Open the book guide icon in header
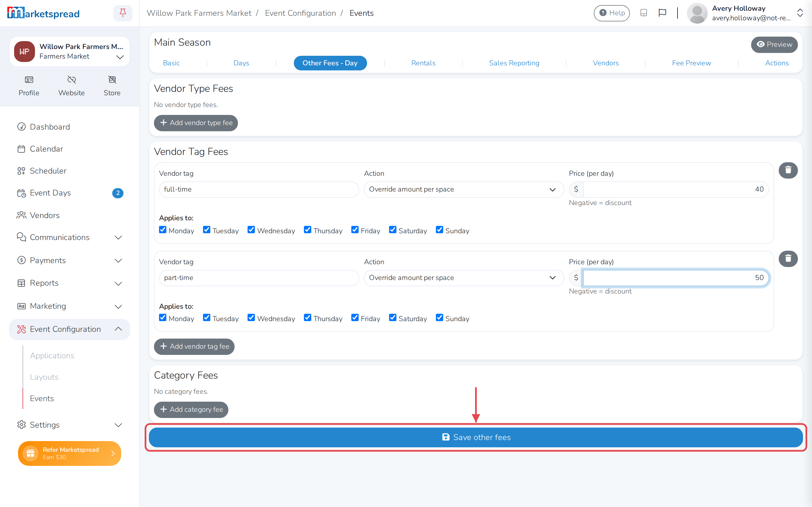812x507 pixels. point(643,13)
